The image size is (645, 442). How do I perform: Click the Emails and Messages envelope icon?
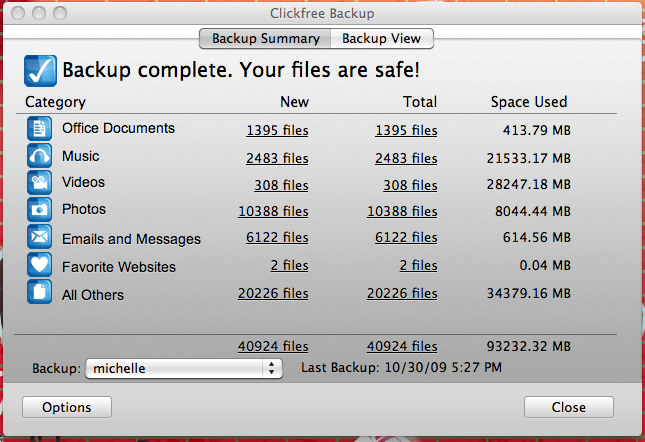coord(39,238)
